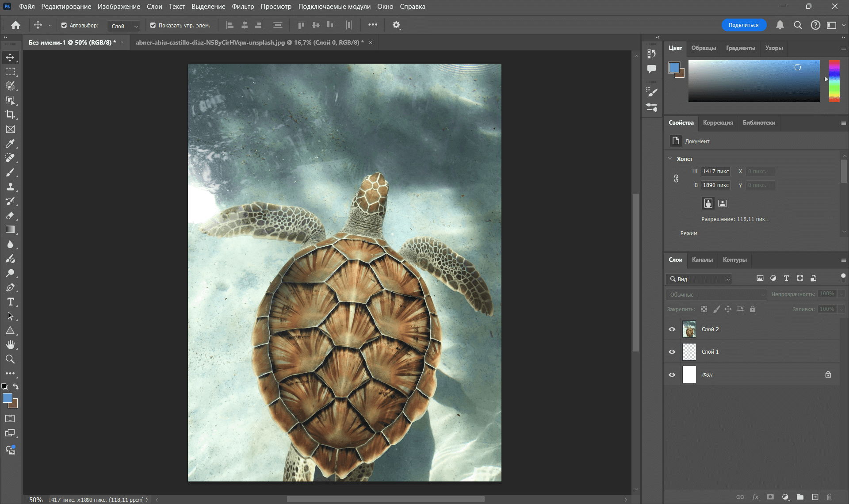Delete layer with the trash icon

click(830, 497)
